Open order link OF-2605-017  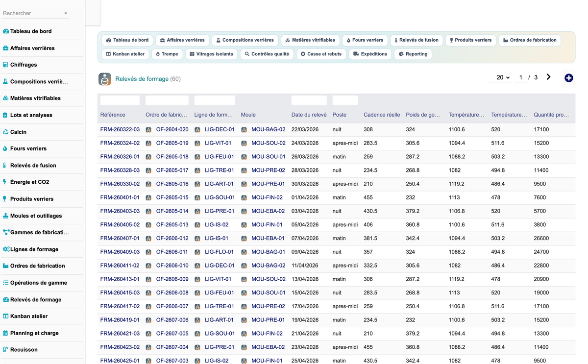point(172,170)
